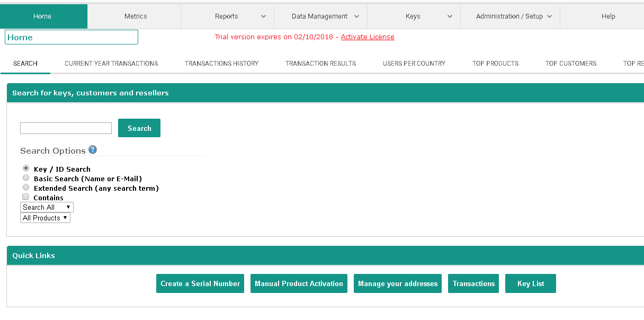
Task: Go to the Metrics page
Action: click(136, 16)
